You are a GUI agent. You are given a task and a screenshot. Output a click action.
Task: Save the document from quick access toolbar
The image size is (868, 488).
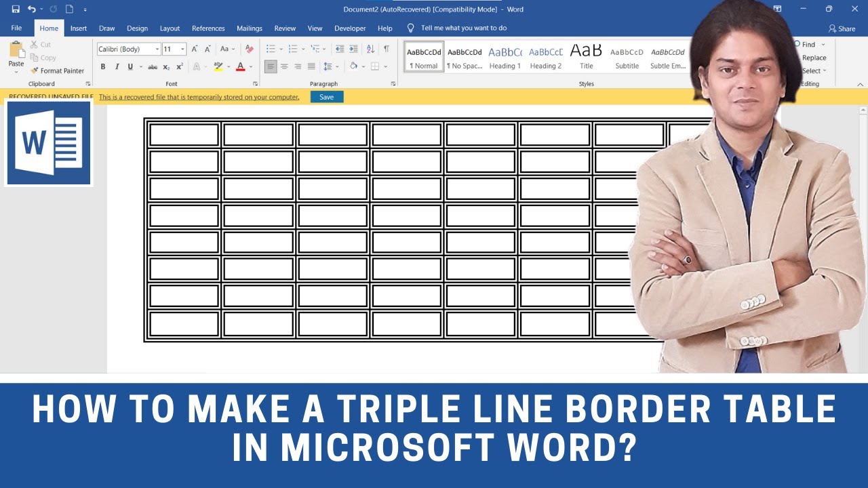[16, 9]
